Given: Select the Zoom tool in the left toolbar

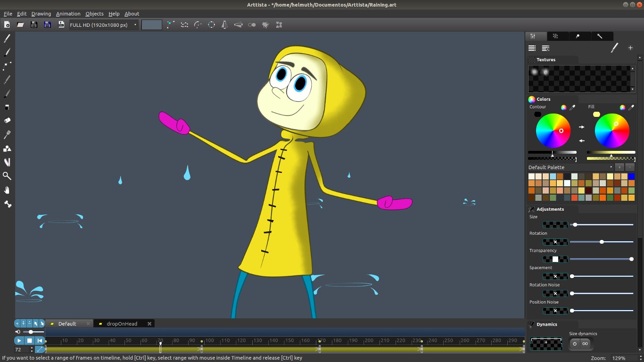Looking at the screenshot, I should click(6, 176).
